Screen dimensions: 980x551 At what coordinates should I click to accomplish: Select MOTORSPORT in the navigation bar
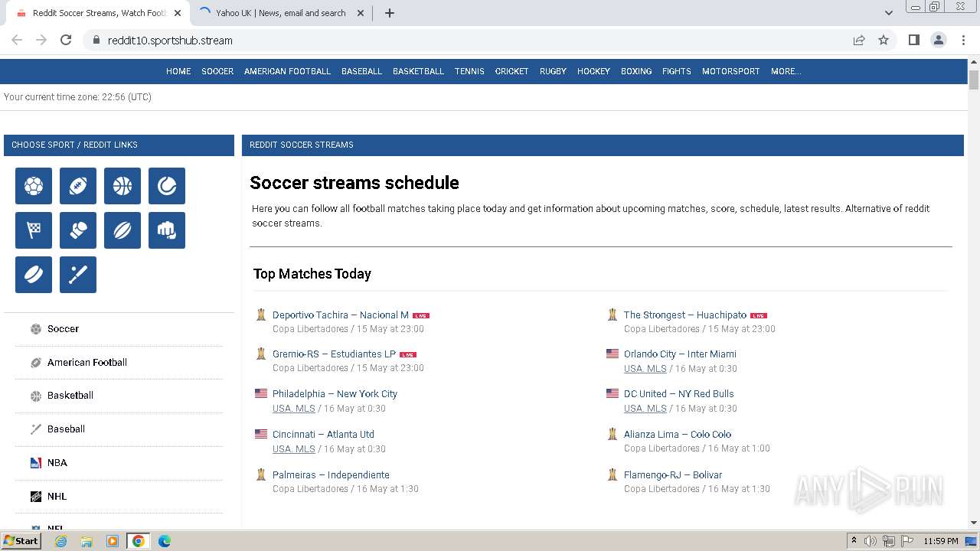point(731,71)
